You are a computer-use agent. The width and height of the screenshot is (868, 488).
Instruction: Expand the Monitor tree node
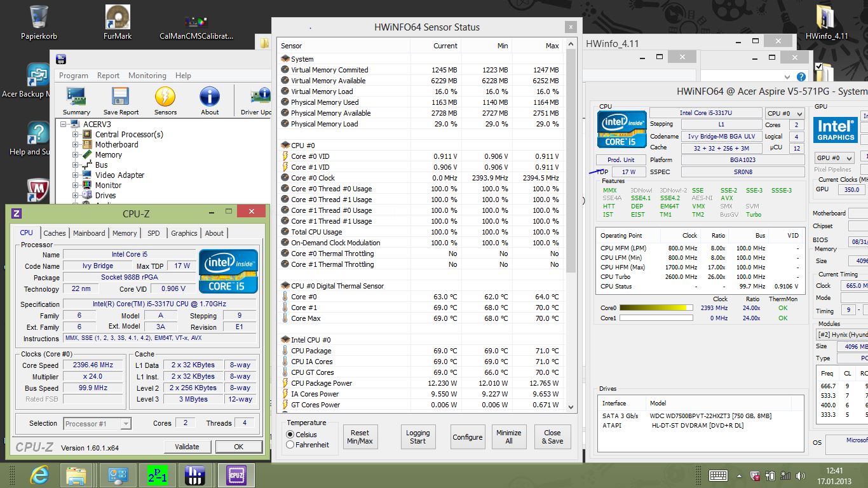pos(76,186)
